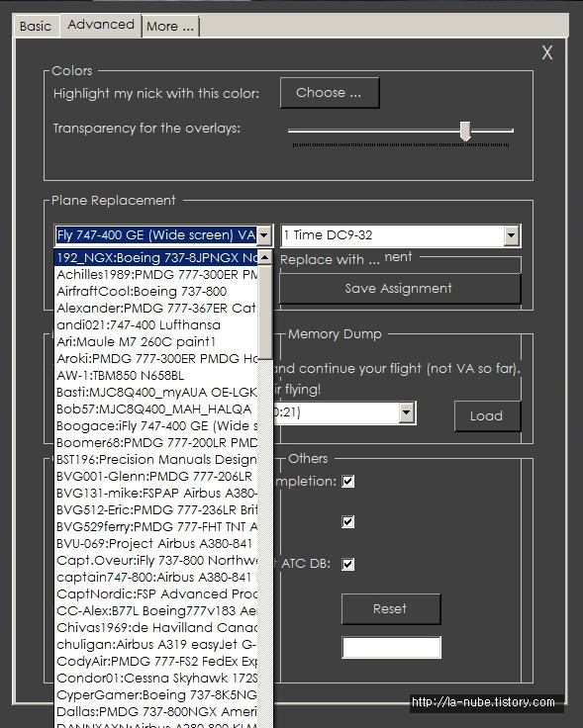Click the empty text field below Reset

pyautogui.click(x=391, y=647)
